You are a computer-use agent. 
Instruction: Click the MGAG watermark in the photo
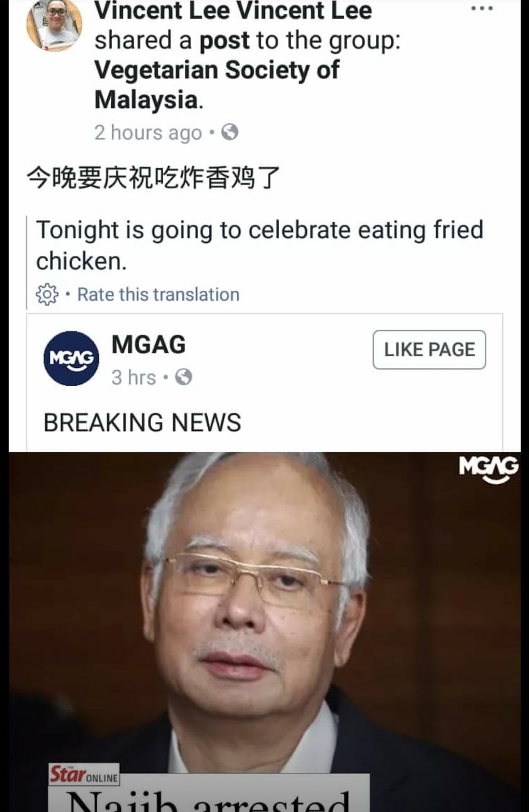click(x=489, y=468)
